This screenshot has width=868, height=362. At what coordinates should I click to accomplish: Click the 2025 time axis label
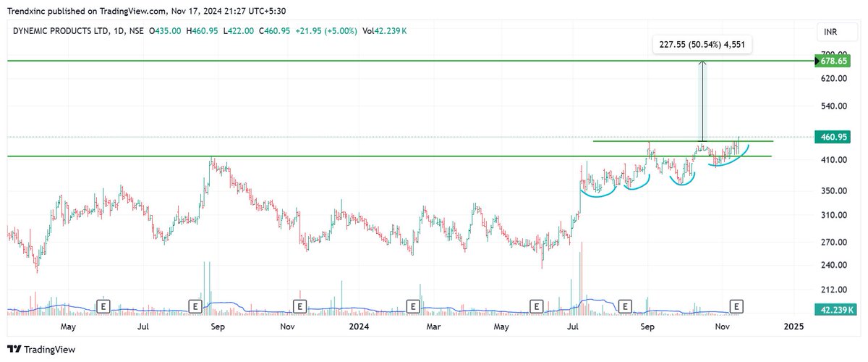pos(793,327)
